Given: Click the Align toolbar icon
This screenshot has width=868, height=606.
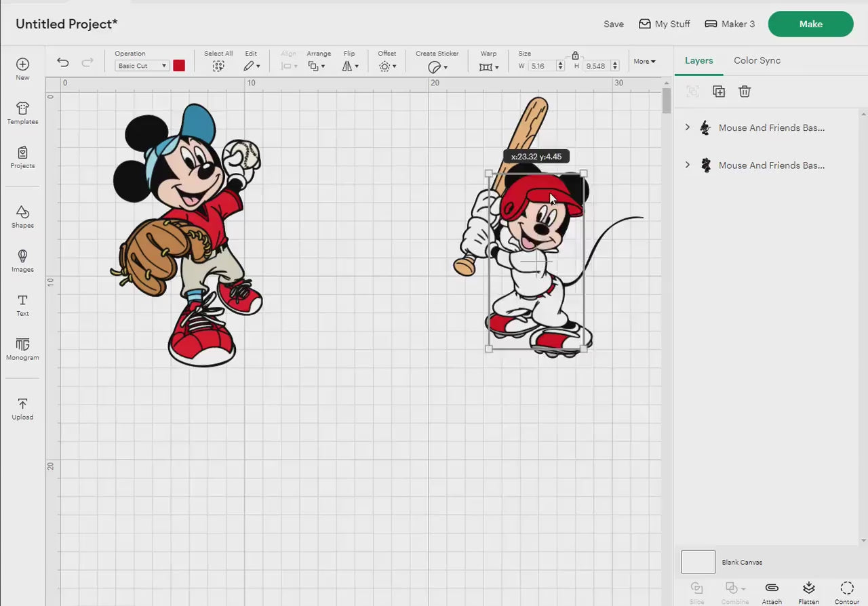Looking at the screenshot, I should 290,66.
